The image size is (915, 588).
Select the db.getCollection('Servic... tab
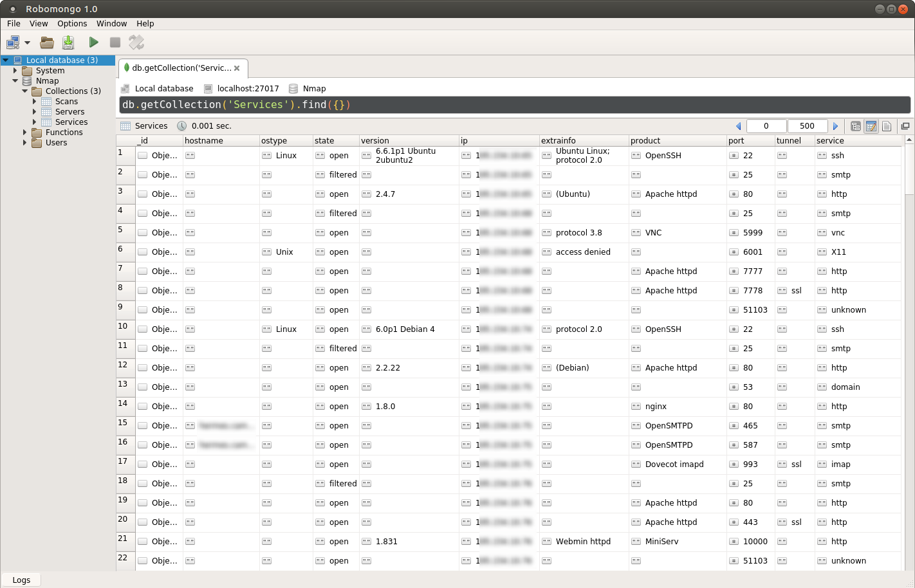click(x=183, y=68)
